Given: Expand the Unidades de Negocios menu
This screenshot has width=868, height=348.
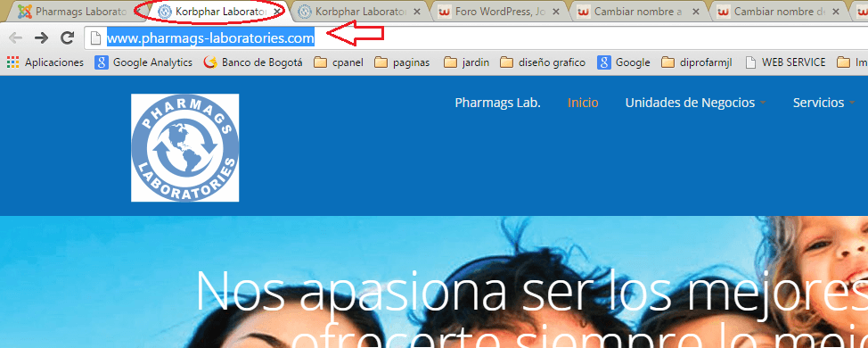Looking at the screenshot, I should 695,103.
